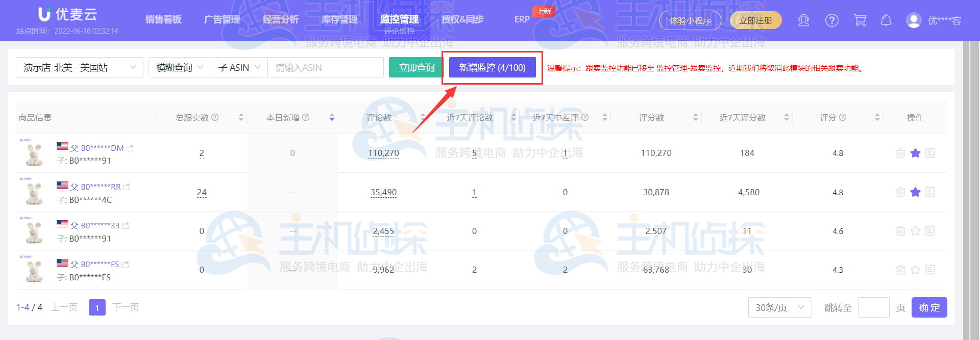980x340 pixels.
Task: Open the 30条/页 page size dropdown
Action: click(x=780, y=307)
